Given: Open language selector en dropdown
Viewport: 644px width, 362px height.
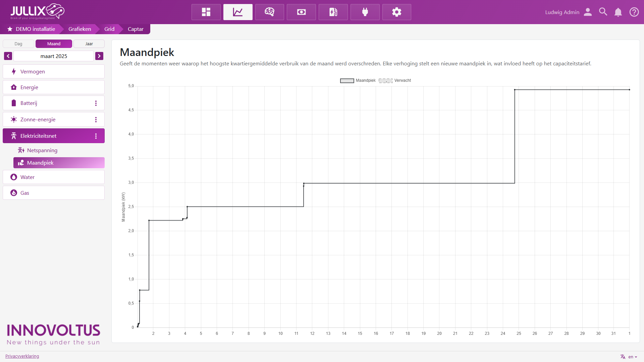Looking at the screenshot, I should point(629,357).
